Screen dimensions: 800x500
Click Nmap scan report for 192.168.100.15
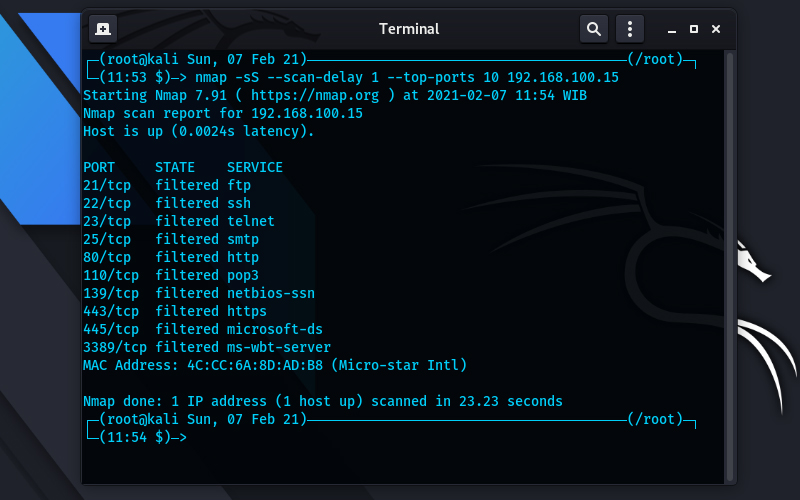click(223, 113)
